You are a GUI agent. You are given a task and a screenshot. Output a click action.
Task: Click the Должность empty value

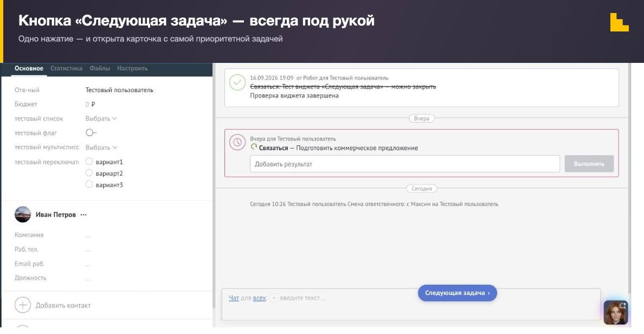88,279
